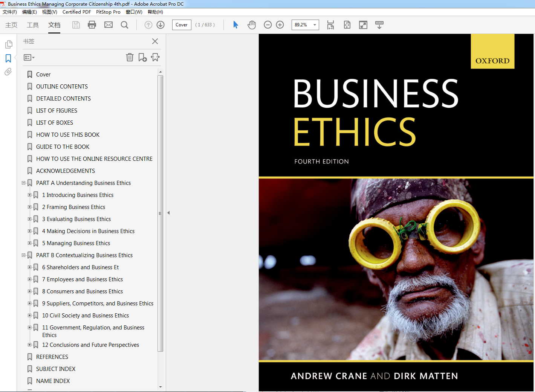Viewport: 535px width, 392px height.
Task: Click bookmarks panel scrollbar down arrow
Action: 160,387
